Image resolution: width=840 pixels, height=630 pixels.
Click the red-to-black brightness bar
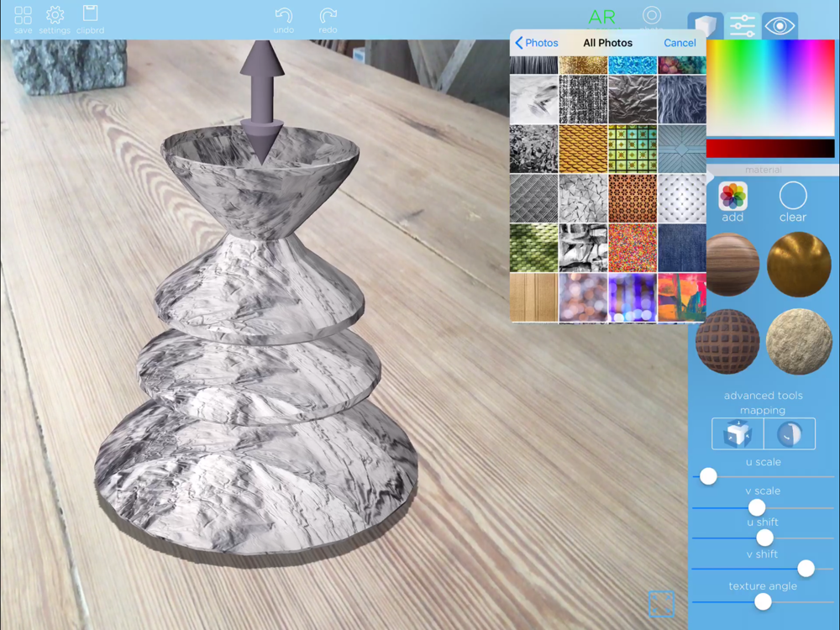pyautogui.click(x=770, y=149)
